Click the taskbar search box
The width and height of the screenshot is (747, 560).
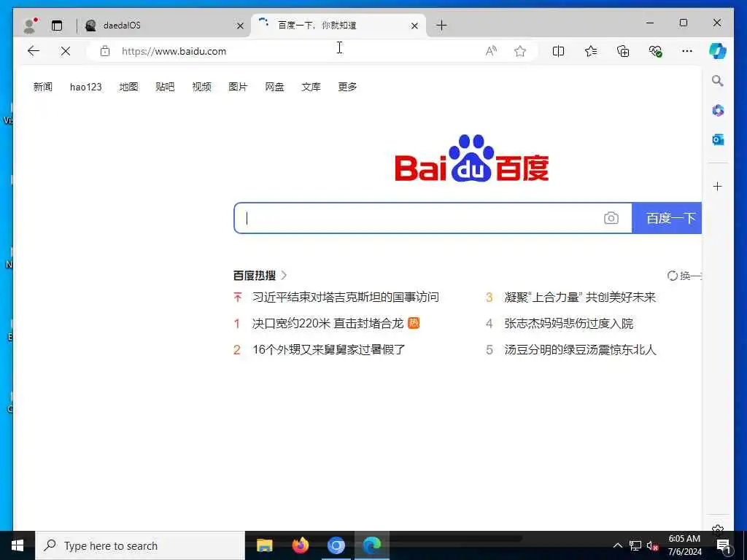coord(140,545)
